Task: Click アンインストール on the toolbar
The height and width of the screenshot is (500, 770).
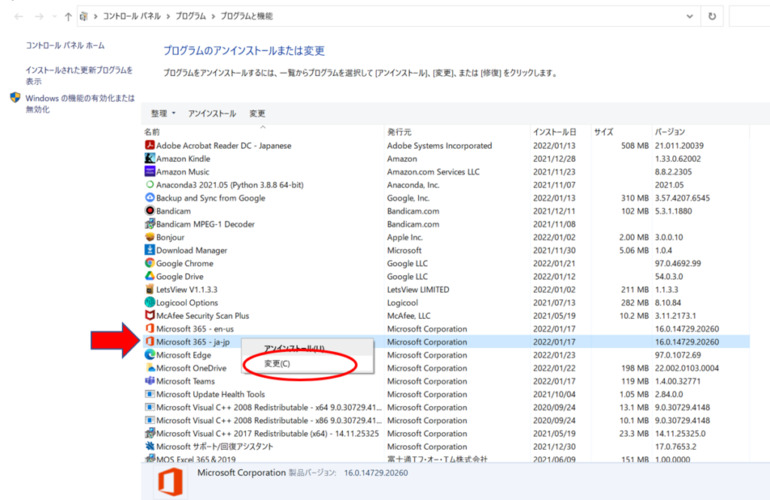Action: tap(212, 113)
